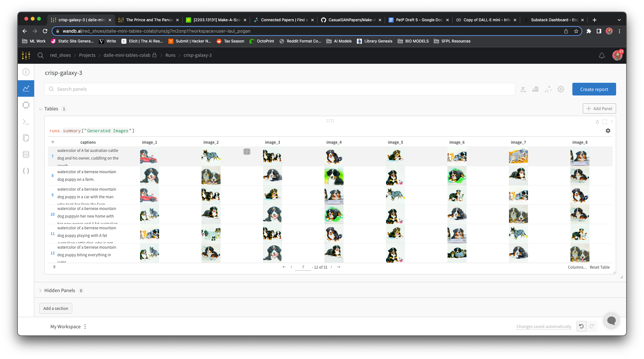
Task: Expand the image_2 cell in row 7
Action: (247, 152)
